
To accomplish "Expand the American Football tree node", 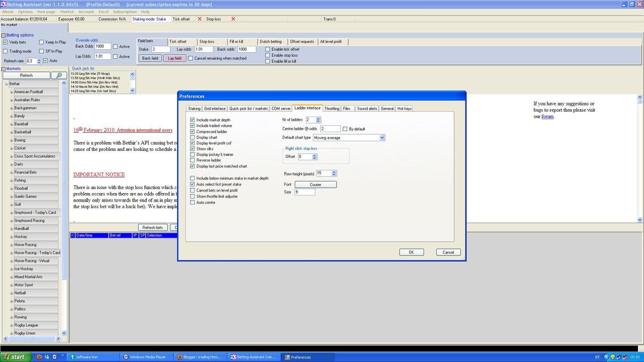I will tap(11, 92).
